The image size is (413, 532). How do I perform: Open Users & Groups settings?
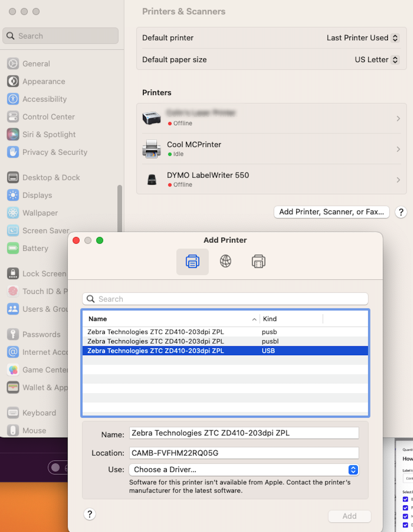[37, 309]
